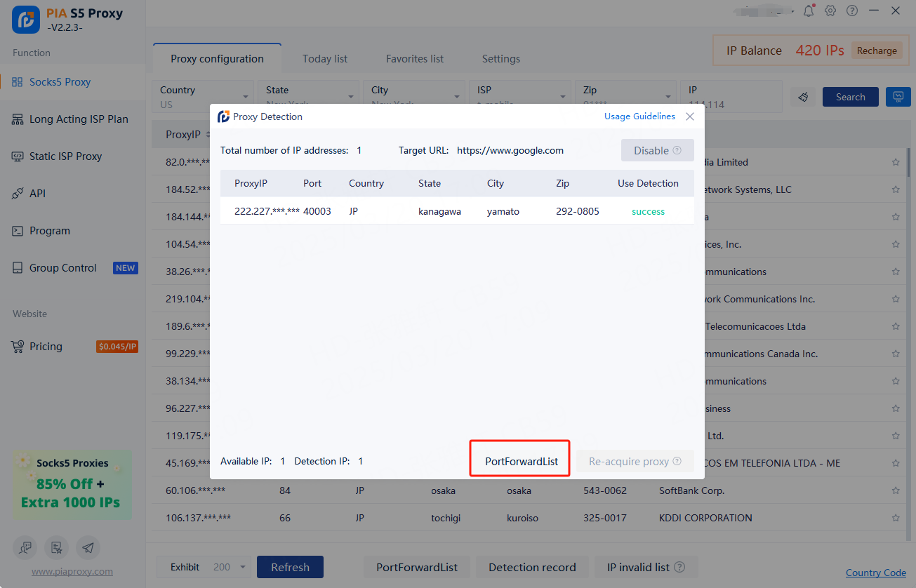Star the SoftBank Corp. proxy row
The height and width of the screenshot is (588, 916).
point(896,490)
